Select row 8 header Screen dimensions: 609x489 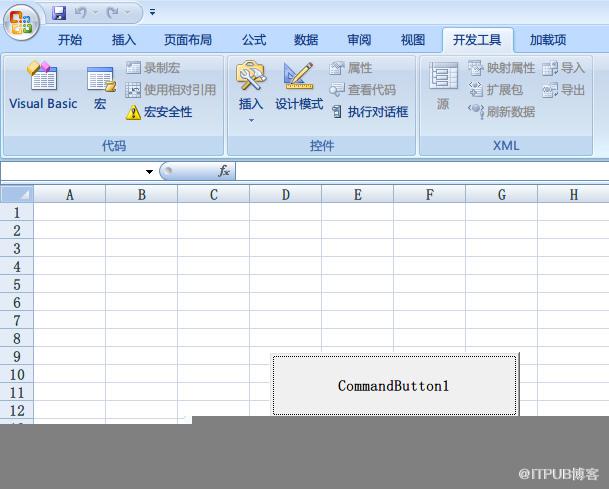pos(17,338)
